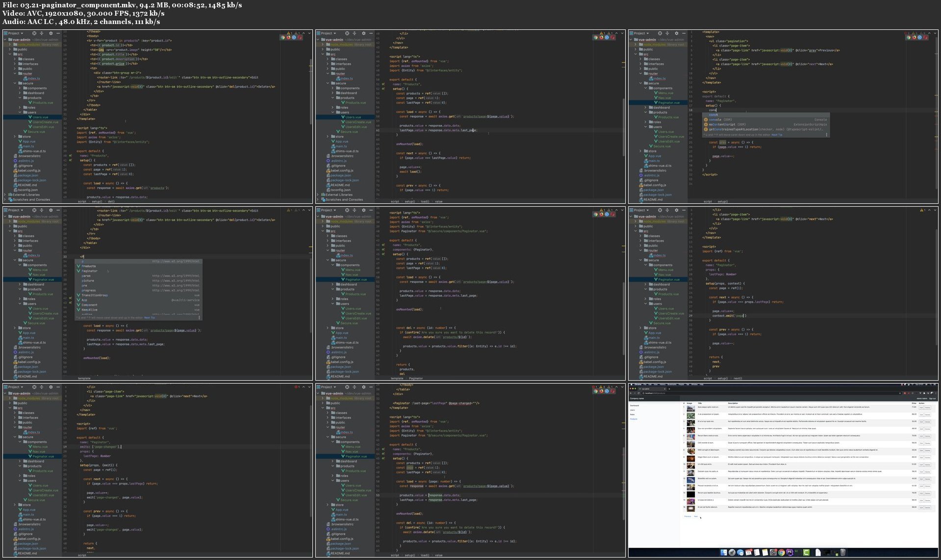This screenshot has width=941, height=560.
Task: Click Next Tip in Paginator suggestion popup
Action: 150,317
